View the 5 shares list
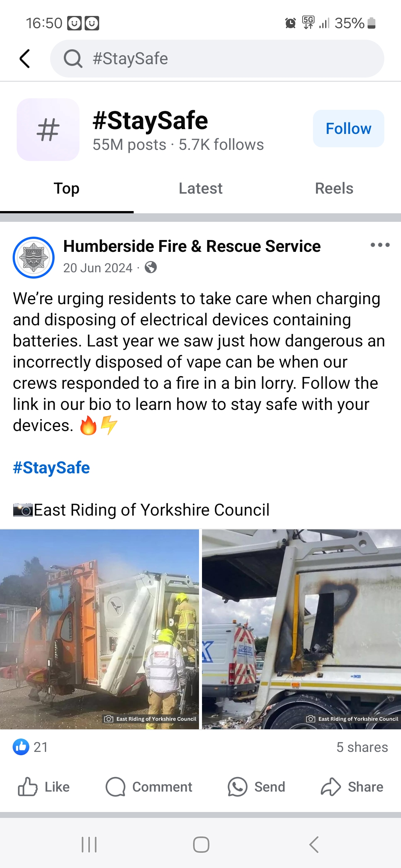Viewport: 401px width, 868px height. (x=362, y=747)
